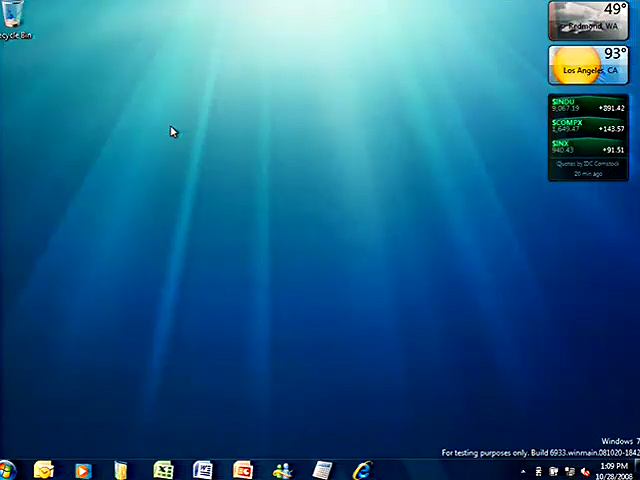The width and height of the screenshot is (640, 480).
Task: Open Windows Explorer folder icon in taskbar
Action: (x=121, y=470)
